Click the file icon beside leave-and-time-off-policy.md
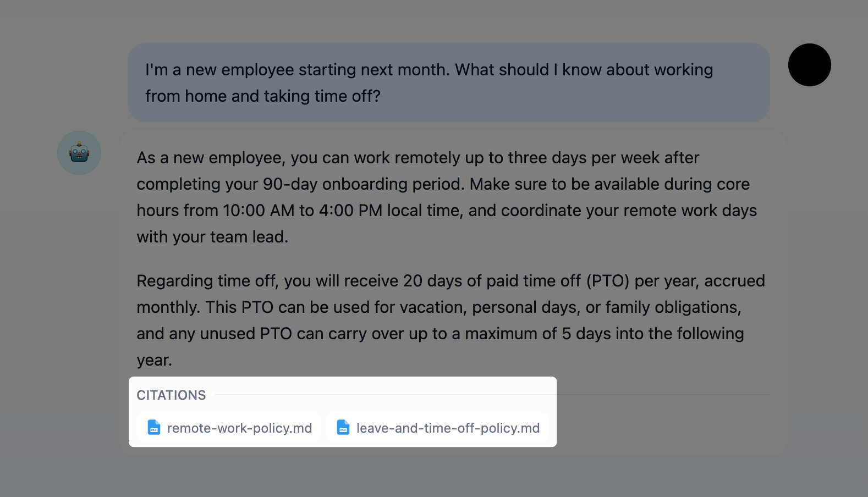Viewport: 868px width, 497px height. (x=343, y=428)
